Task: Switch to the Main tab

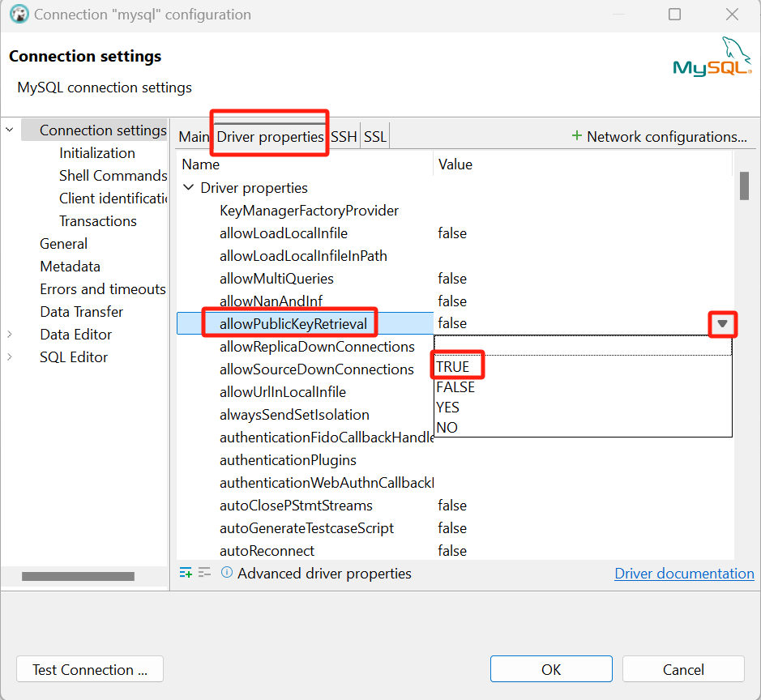Action: (x=194, y=137)
